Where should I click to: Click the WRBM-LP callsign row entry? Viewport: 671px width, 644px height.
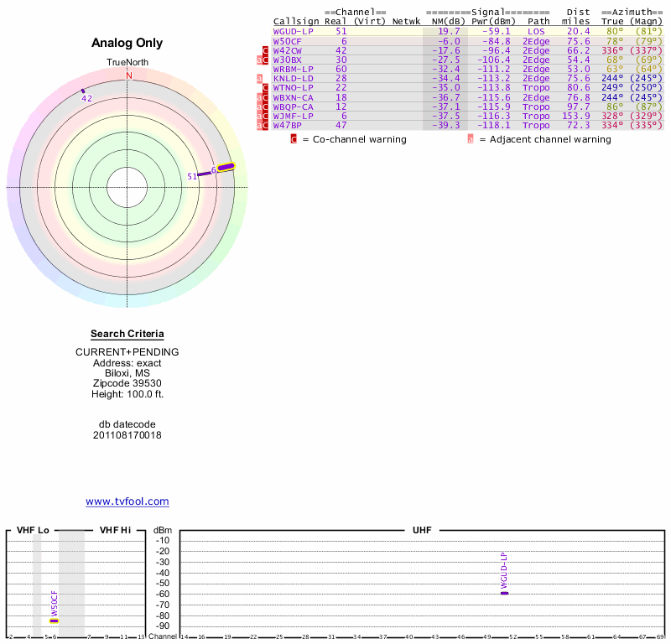pyautogui.click(x=294, y=69)
